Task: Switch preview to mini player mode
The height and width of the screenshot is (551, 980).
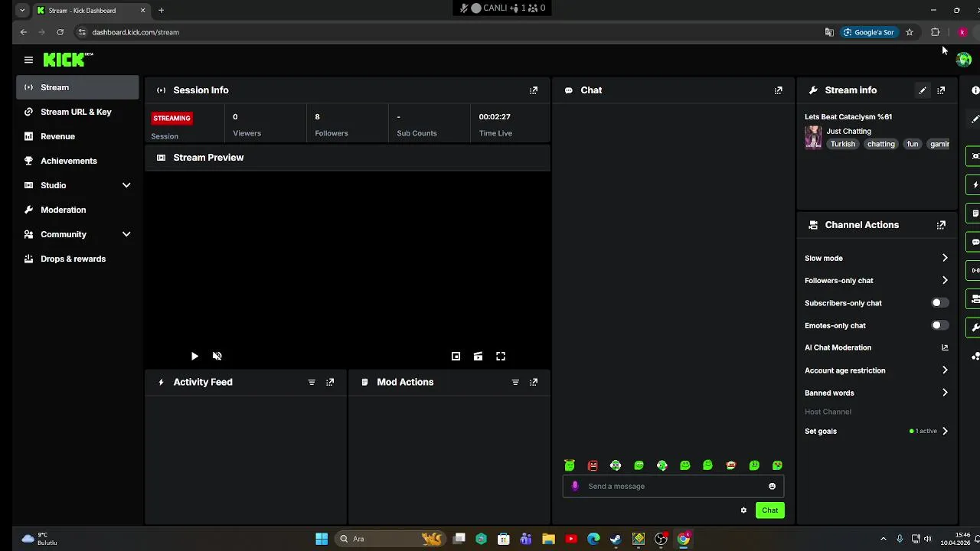Action: 456,356
